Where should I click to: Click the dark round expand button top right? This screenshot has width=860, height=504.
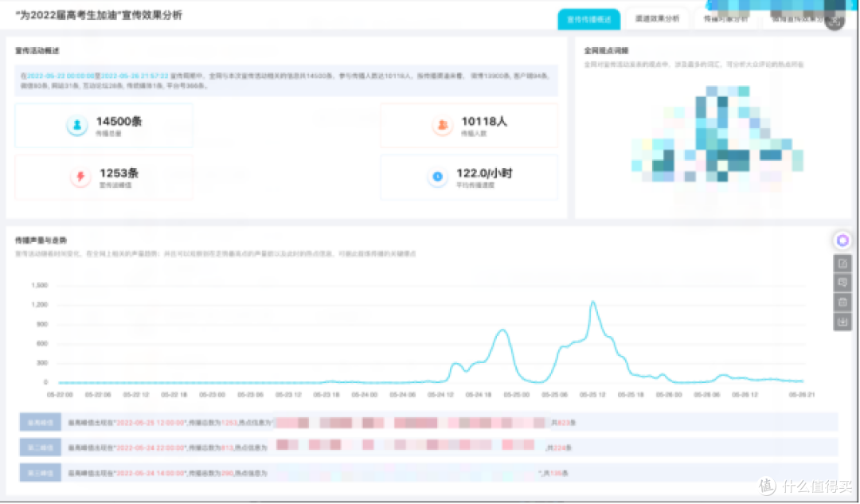[835, 21]
